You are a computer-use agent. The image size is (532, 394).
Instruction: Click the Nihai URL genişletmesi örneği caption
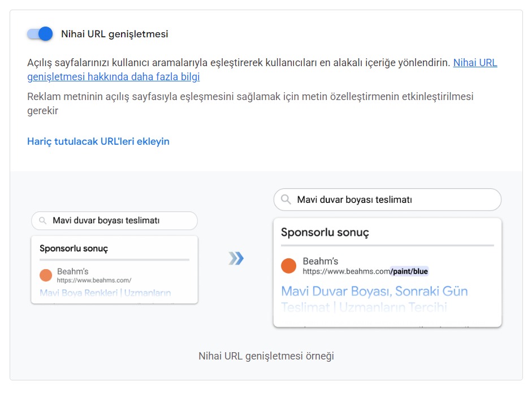coord(266,356)
